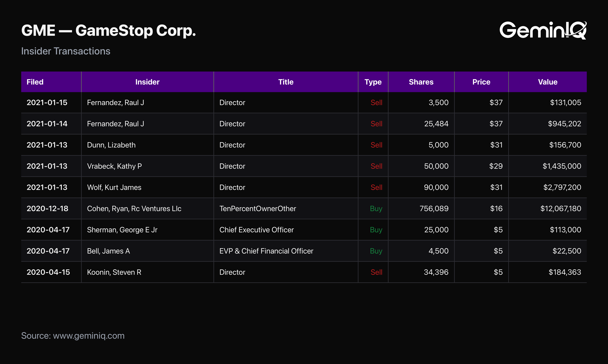Click the 'Shares' column header

coord(421,82)
